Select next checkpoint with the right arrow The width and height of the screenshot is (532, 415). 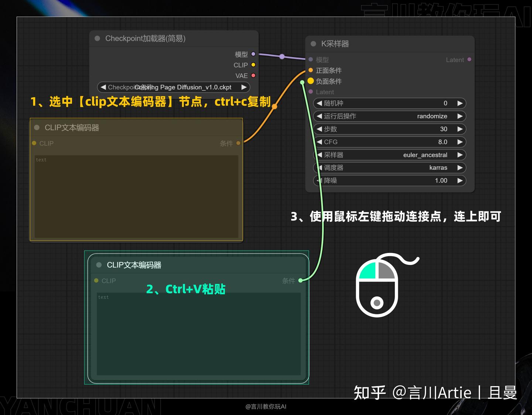point(244,87)
